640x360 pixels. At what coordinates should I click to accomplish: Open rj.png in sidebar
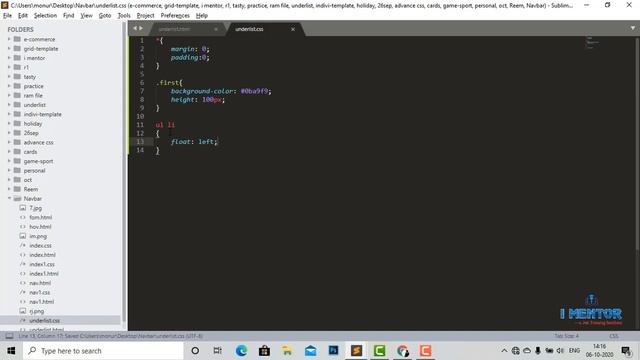[36, 311]
